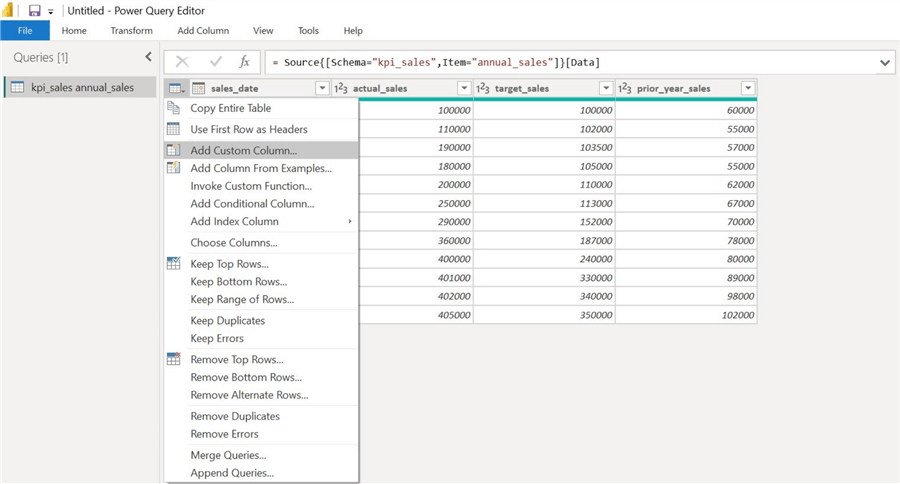Click the actual_sales data type icon

341,88
